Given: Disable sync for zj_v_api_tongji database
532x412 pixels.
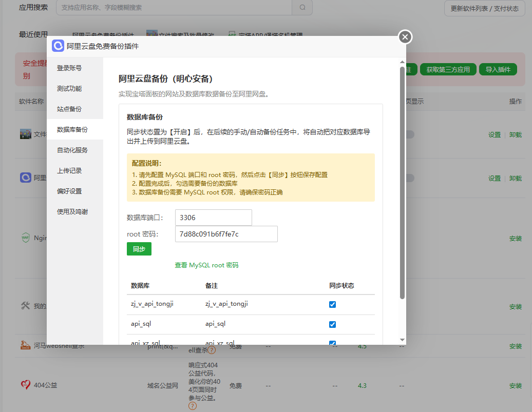Looking at the screenshot, I should pyautogui.click(x=332, y=304).
